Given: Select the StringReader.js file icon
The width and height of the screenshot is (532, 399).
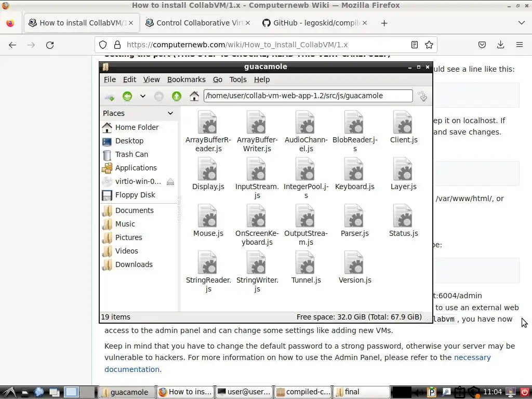Looking at the screenshot, I should (x=208, y=263).
